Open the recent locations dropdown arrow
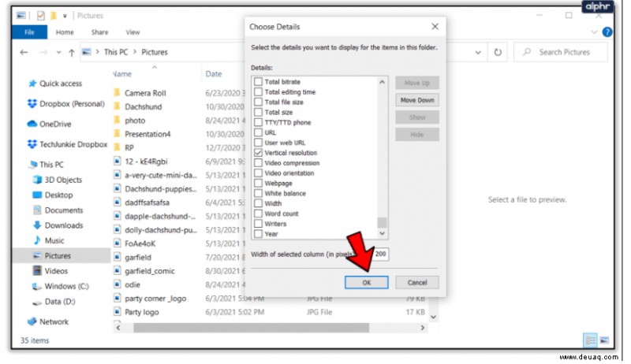 [58, 52]
